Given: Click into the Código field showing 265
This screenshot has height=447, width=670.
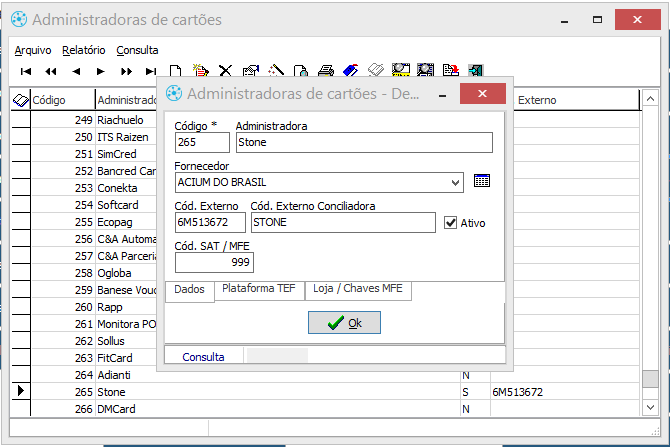Looking at the screenshot, I should tap(202, 142).
